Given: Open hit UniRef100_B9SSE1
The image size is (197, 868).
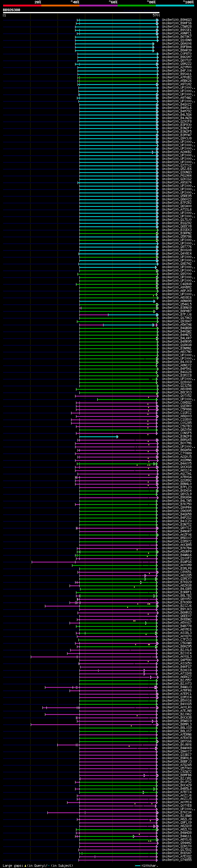Looking at the screenshot, I should point(177,30).
